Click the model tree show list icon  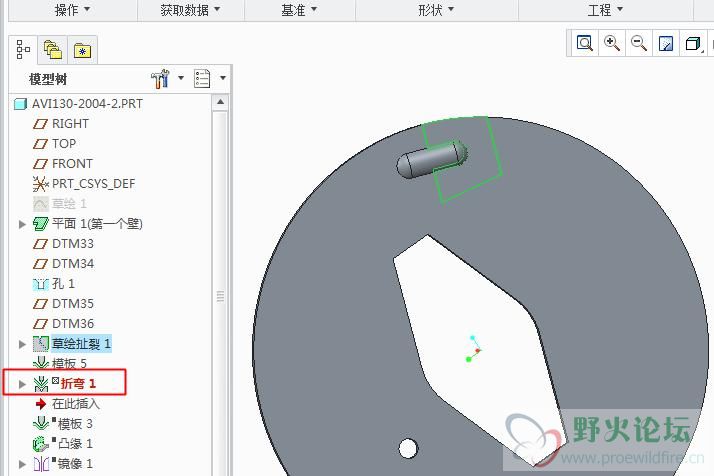pyautogui.click(x=202, y=78)
